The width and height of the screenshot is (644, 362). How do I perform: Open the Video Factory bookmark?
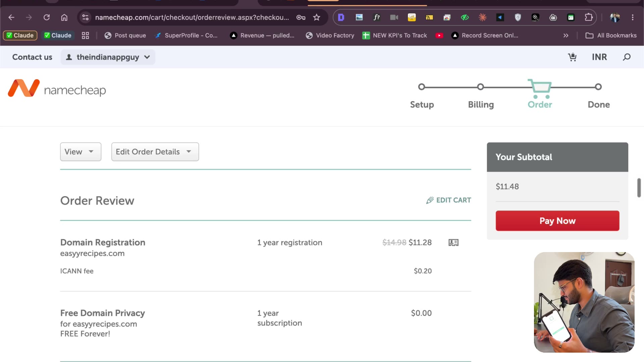pyautogui.click(x=330, y=36)
